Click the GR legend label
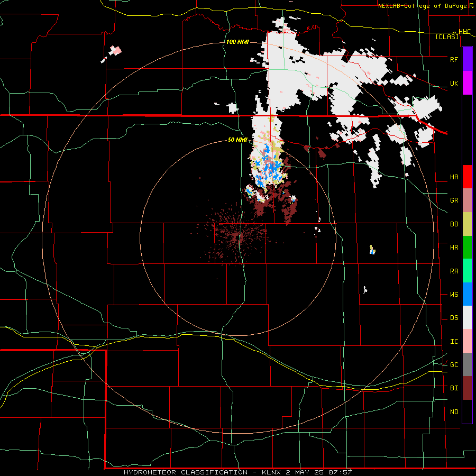Viewport: 476px width, 476px height. (454, 200)
